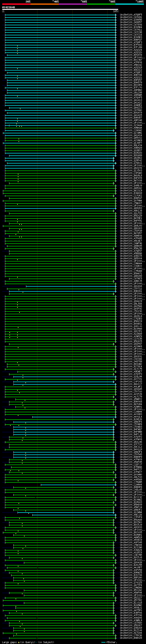Select hit label UniRef100_O81299

pos(131,93)
